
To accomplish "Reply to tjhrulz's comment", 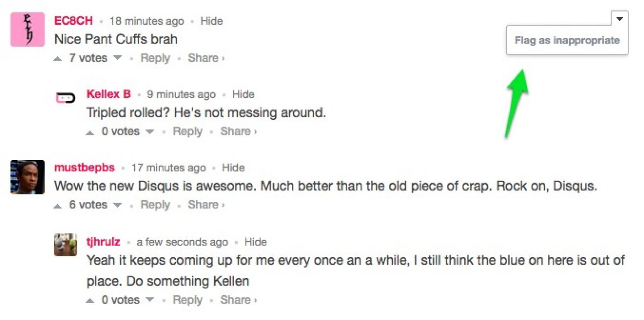I will 187,300.
